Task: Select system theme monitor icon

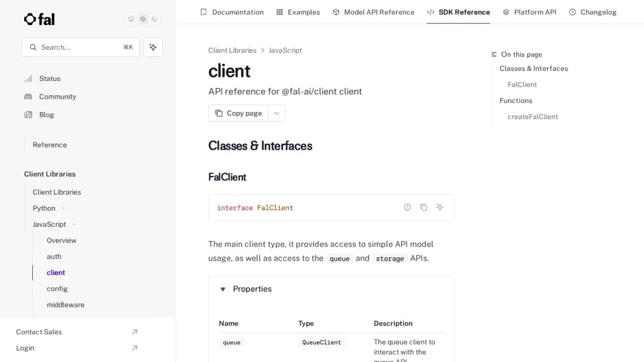Action: 131,19
